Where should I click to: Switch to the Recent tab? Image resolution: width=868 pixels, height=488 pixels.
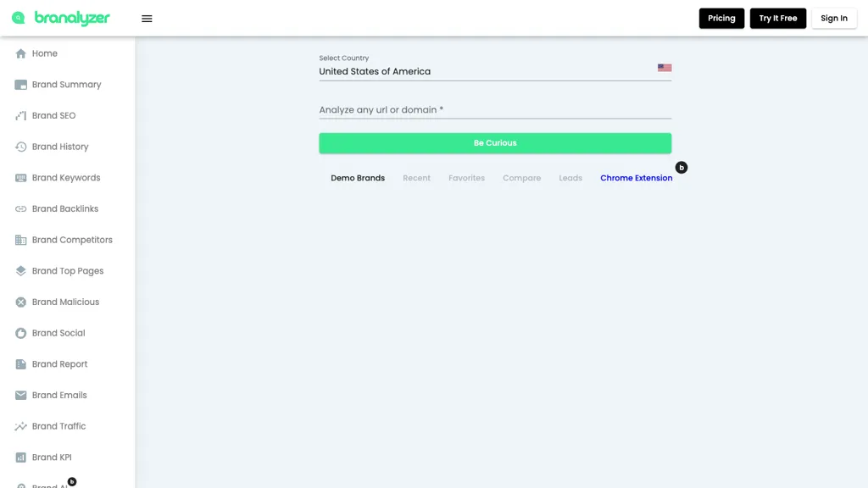click(416, 178)
